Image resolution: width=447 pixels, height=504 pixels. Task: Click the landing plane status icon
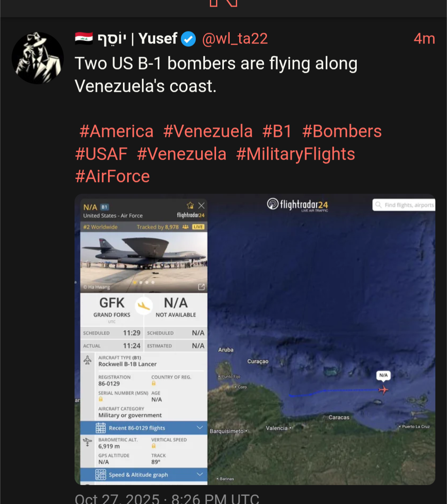144,306
